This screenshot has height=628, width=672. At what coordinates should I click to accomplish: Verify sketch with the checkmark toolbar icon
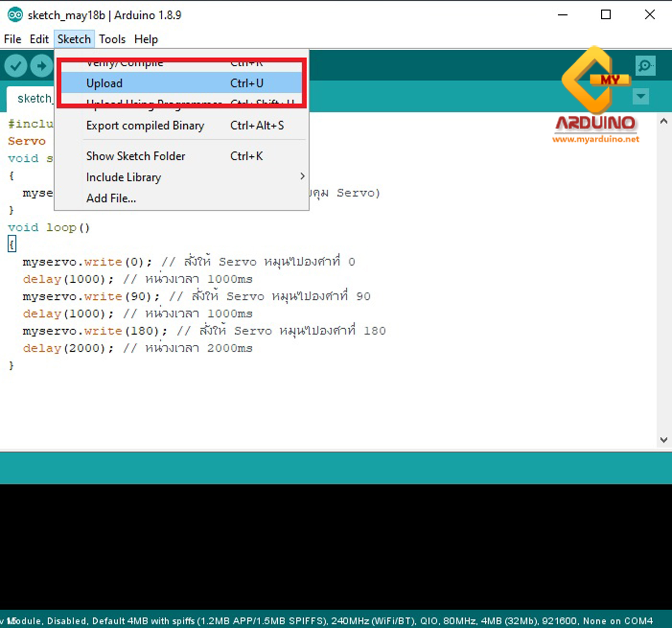coord(15,65)
